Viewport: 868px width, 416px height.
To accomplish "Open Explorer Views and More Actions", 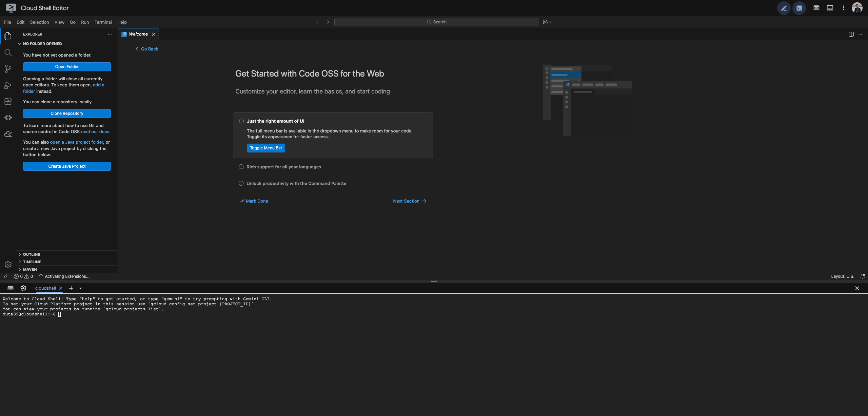I will [110, 34].
